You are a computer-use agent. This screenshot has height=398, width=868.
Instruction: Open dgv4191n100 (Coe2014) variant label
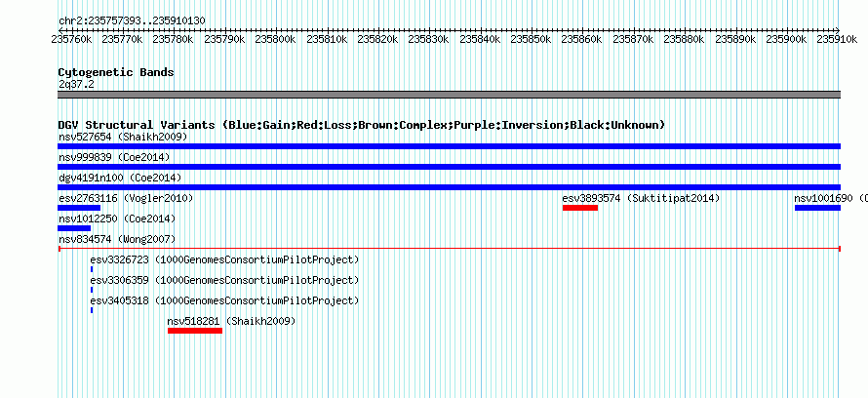pyautogui.click(x=120, y=178)
